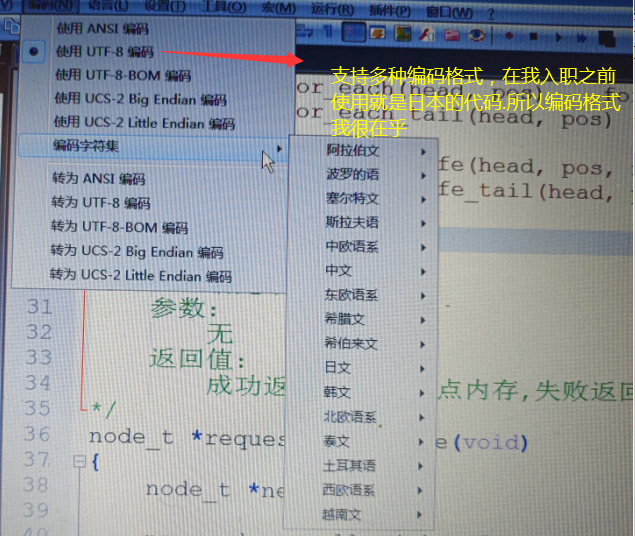Click the */ comment end on line 35
This screenshot has width=635, height=536.
click(x=104, y=409)
